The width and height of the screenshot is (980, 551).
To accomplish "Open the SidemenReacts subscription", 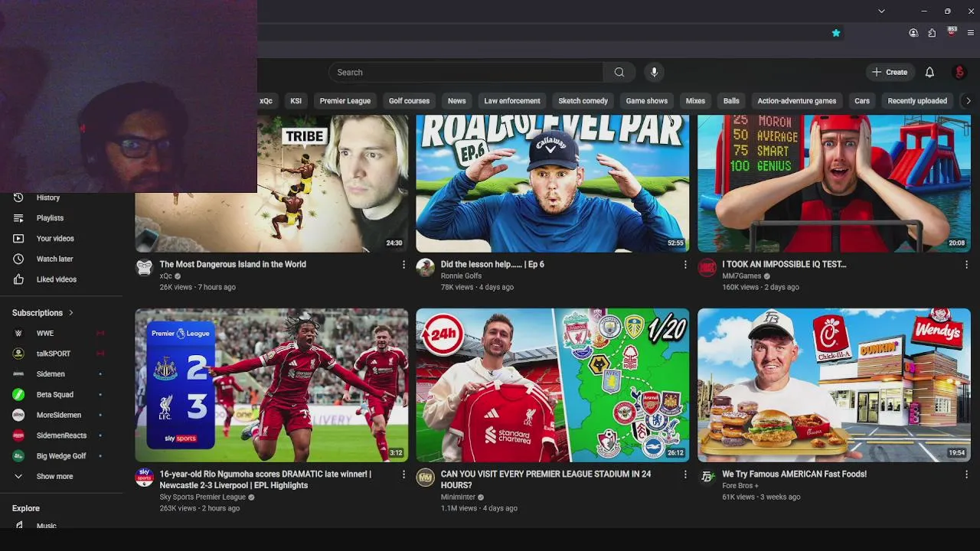I will coord(61,435).
